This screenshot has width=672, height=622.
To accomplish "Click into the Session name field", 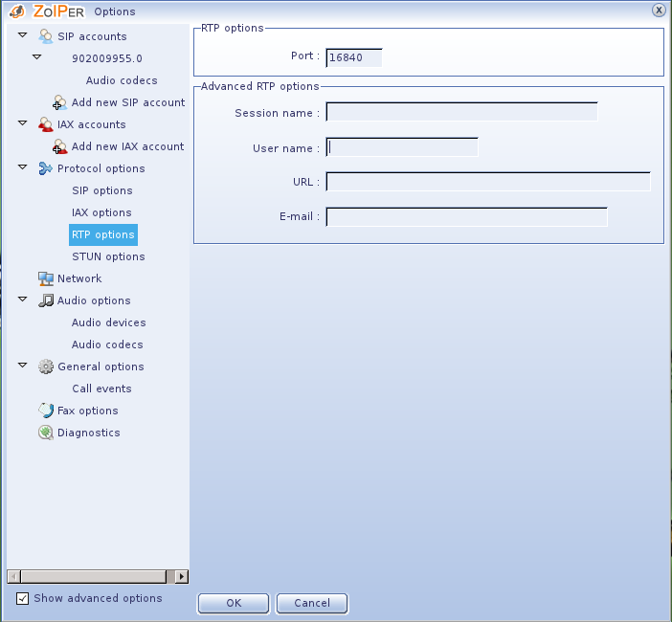I will click(x=461, y=112).
